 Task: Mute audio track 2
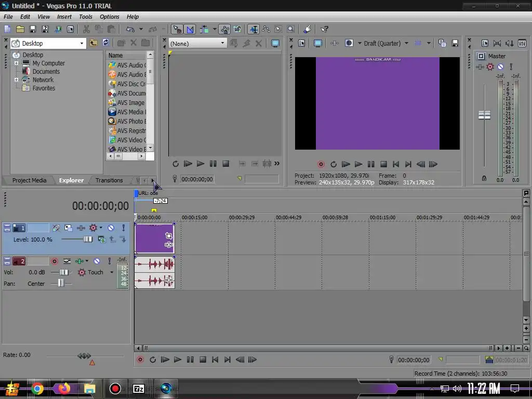[97, 261]
